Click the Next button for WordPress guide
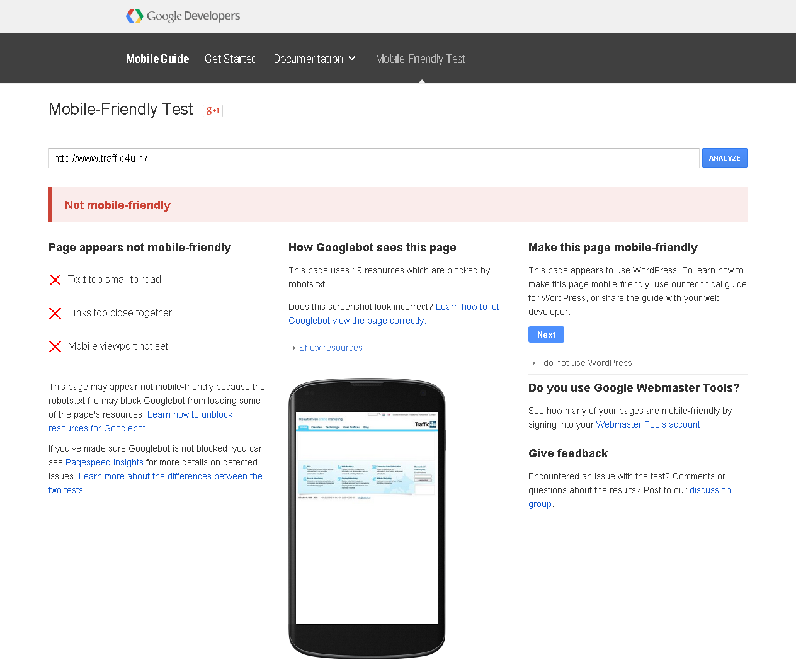 (x=546, y=334)
